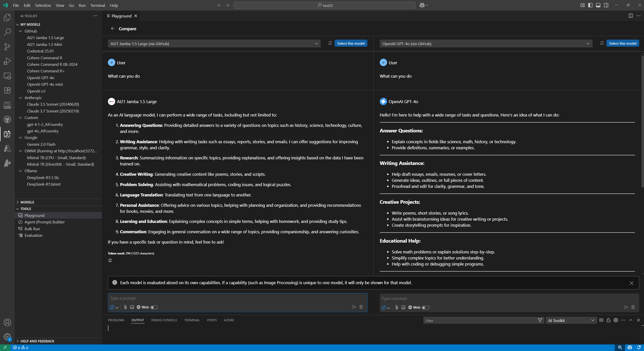Send the prompt to GPT-4o
The width and height of the screenshot is (644, 351).
click(626, 307)
